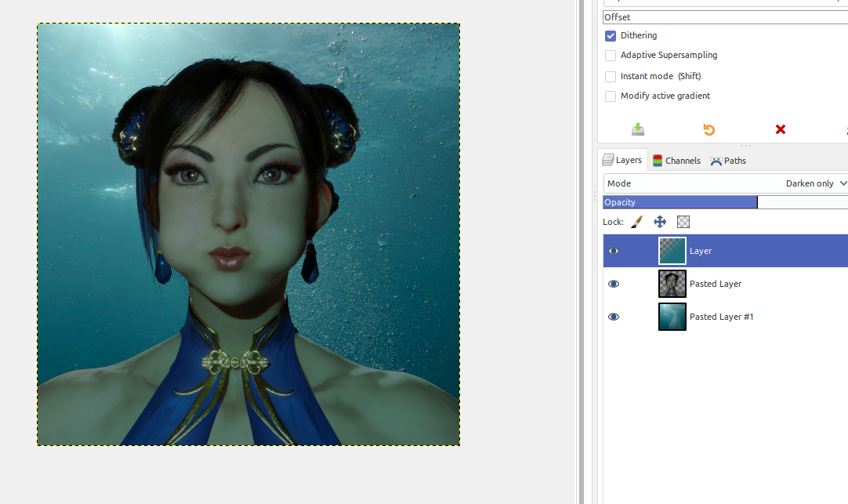The height and width of the screenshot is (504, 848).
Task: Switch to the Layers tab
Action: pyautogui.click(x=622, y=160)
